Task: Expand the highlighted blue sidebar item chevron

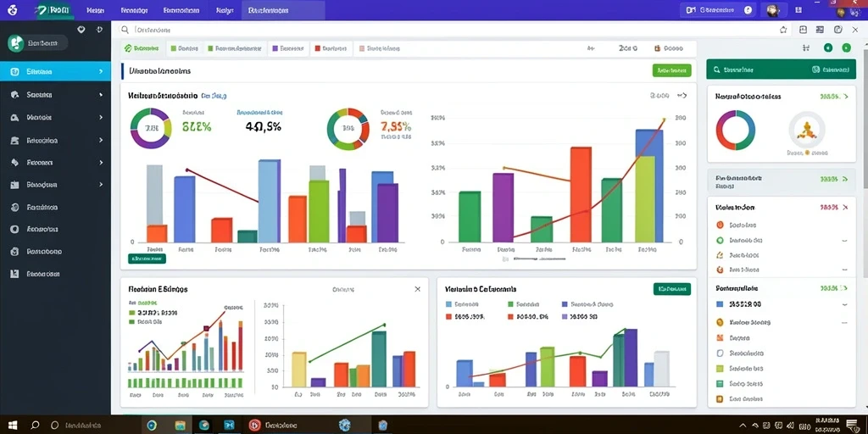Action: [x=101, y=71]
